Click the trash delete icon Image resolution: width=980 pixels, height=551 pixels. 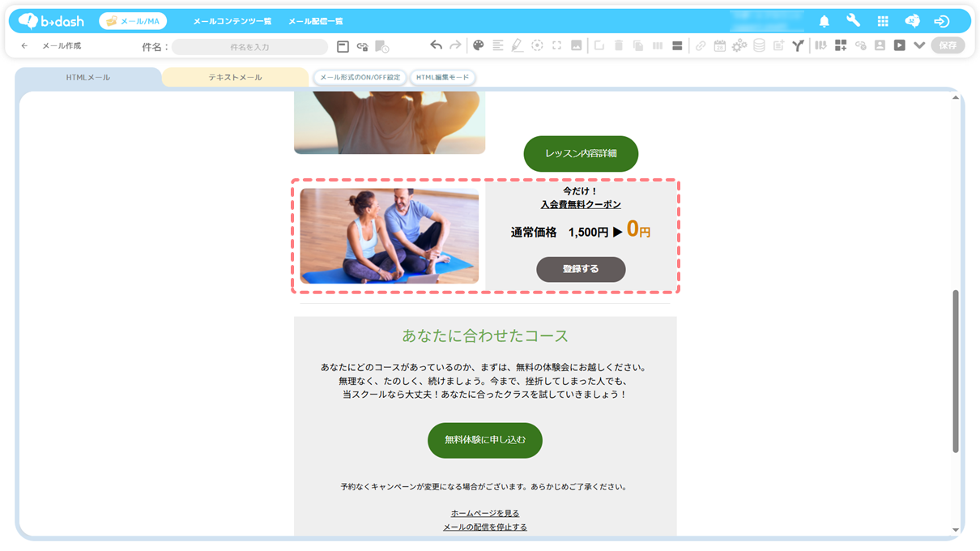[x=618, y=45]
